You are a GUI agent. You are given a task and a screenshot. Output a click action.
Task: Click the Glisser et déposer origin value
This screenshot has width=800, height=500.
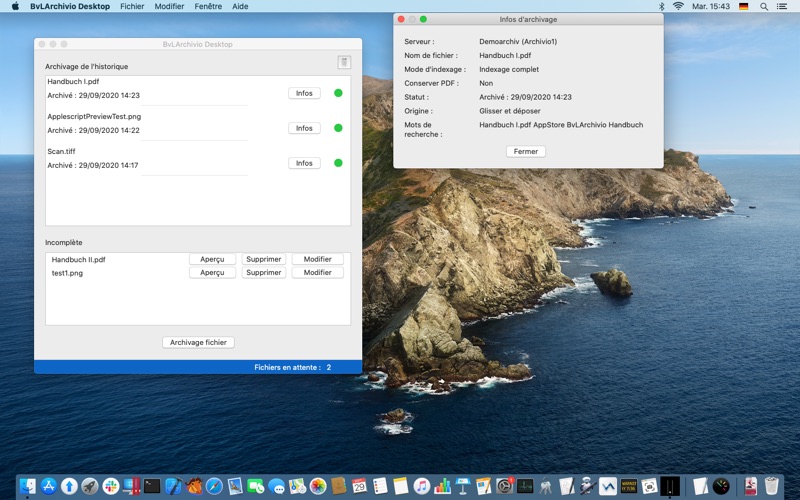pos(510,111)
